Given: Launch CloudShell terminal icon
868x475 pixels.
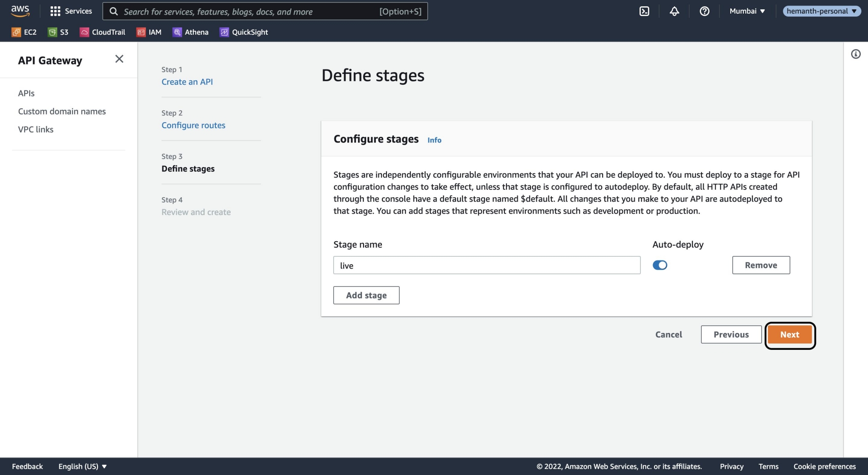Looking at the screenshot, I should [x=644, y=11].
